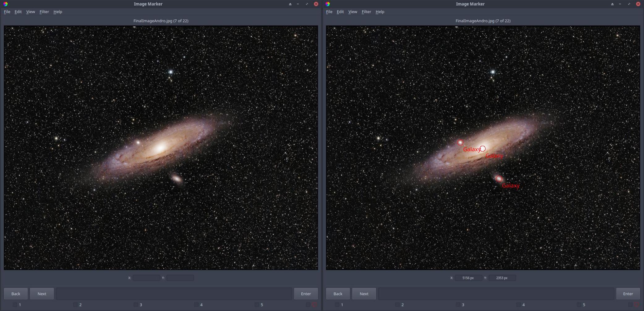Check group 2 checkbox in right window
This screenshot has width=644, height=311.
point(398,305)
